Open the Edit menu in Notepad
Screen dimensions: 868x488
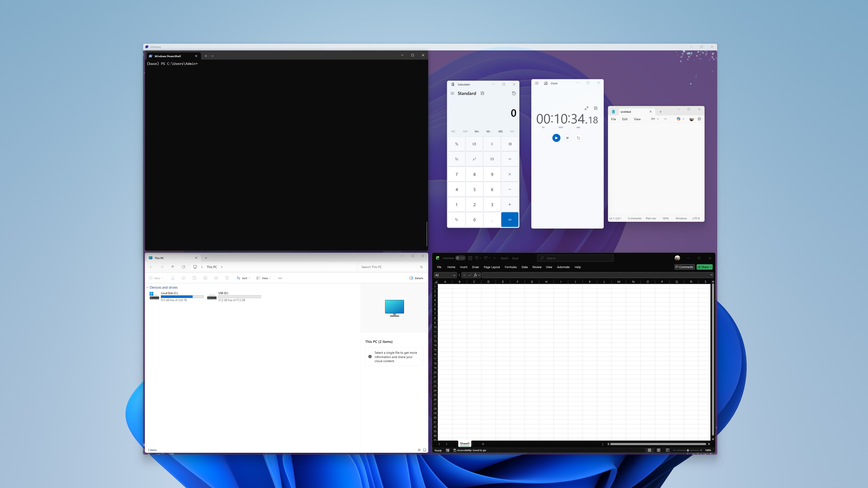pos(625,119)
